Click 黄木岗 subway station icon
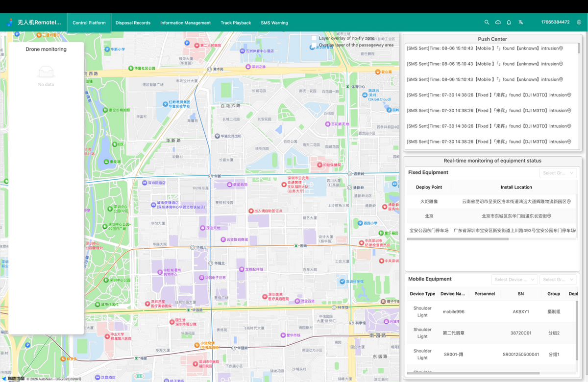The height and width of the screenshot is (382, 588). click(209, 69)
